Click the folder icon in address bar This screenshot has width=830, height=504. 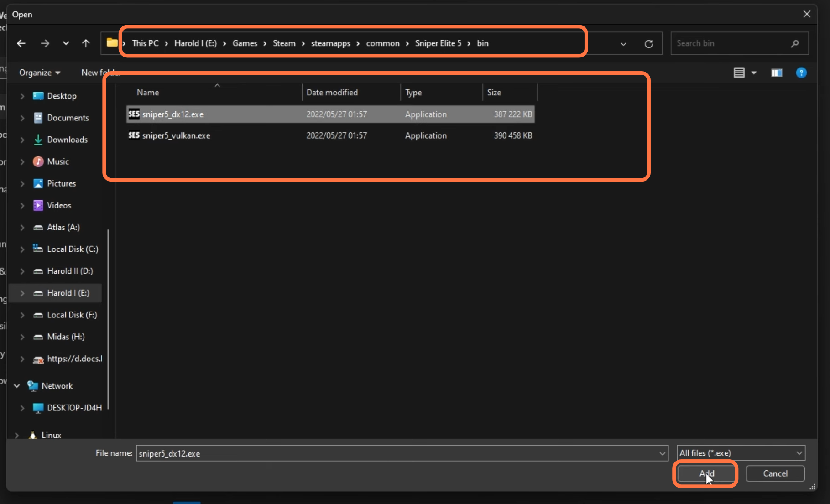tap(112, 43)
